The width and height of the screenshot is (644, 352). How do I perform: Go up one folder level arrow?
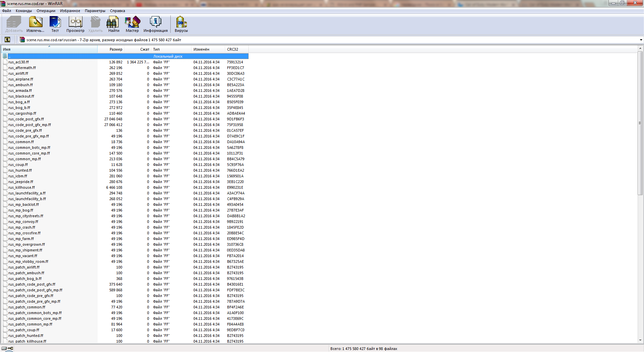tap(7, 40)
